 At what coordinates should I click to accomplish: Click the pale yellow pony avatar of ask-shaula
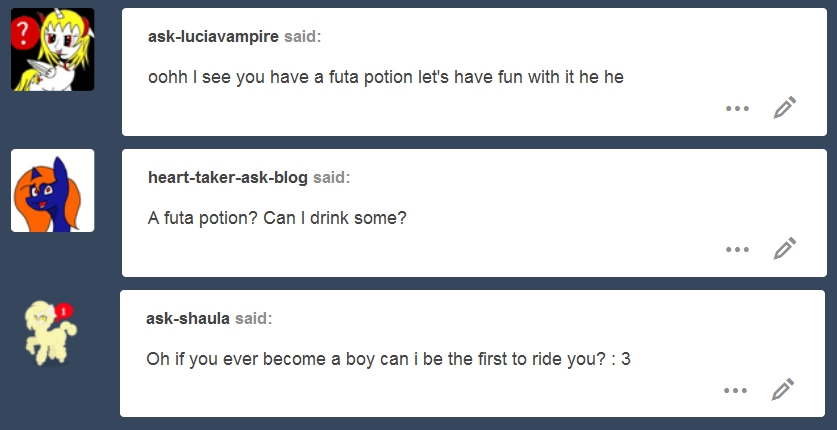pyautogui.click(x=48, y=332)
